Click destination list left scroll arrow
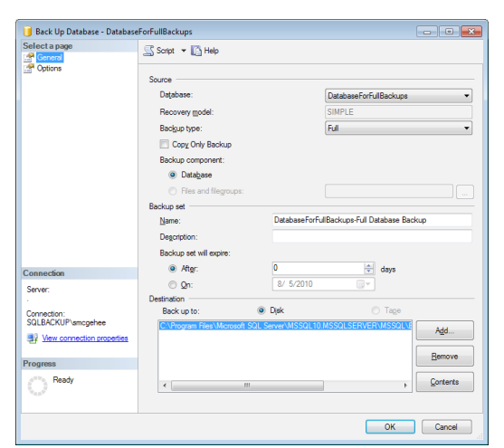The height and width of the screenshot is (448, 504). click(165, 386)
